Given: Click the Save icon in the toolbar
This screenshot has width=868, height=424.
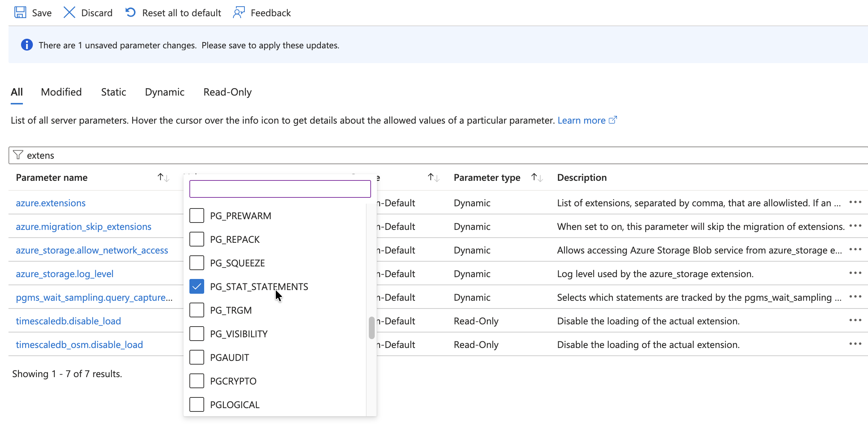Looking at the screenshot, I should 20,12.
